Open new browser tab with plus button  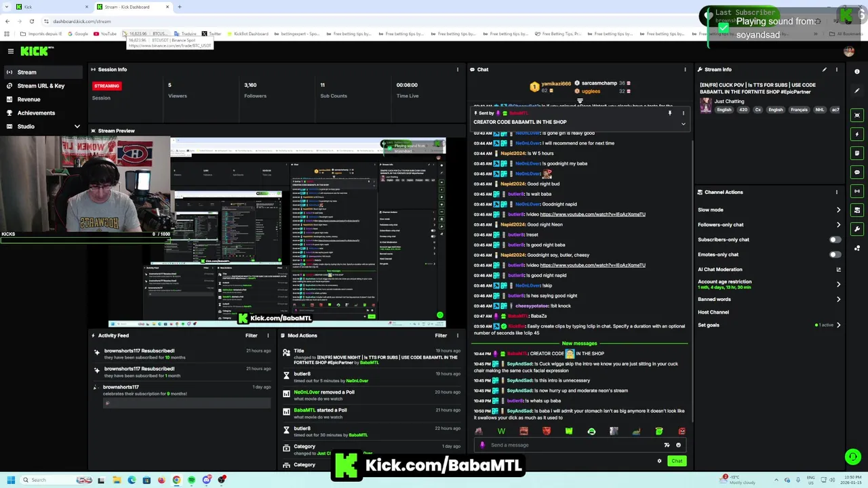pos(180,7)
